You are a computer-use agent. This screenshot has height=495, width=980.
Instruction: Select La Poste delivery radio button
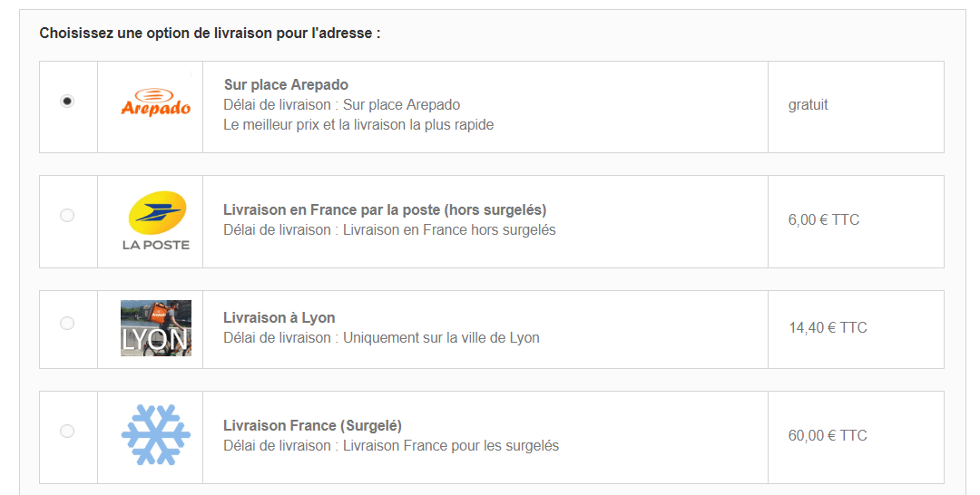pyautogui.click(x=67, y=216)
